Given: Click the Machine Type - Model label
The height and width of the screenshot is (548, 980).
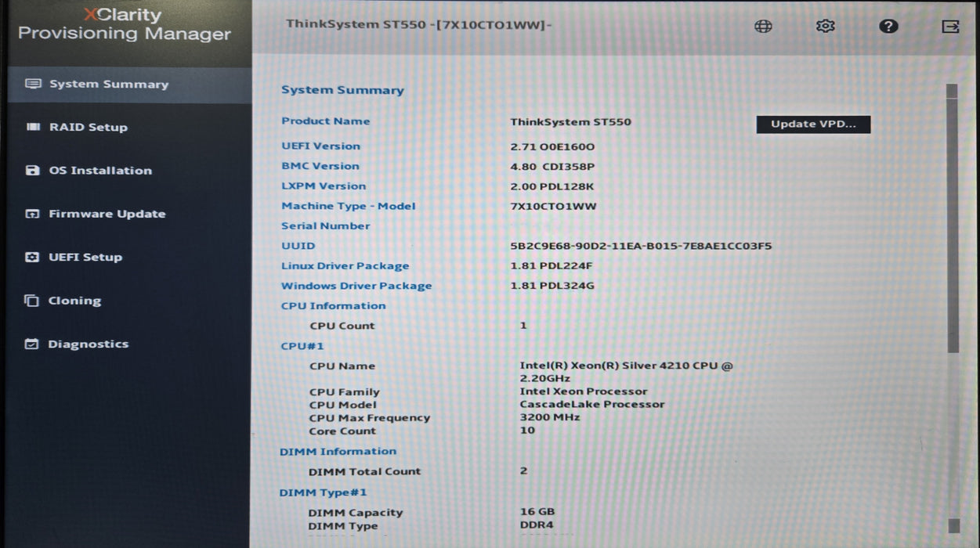Looking at the screenshot, I should (x=349, y=206).
